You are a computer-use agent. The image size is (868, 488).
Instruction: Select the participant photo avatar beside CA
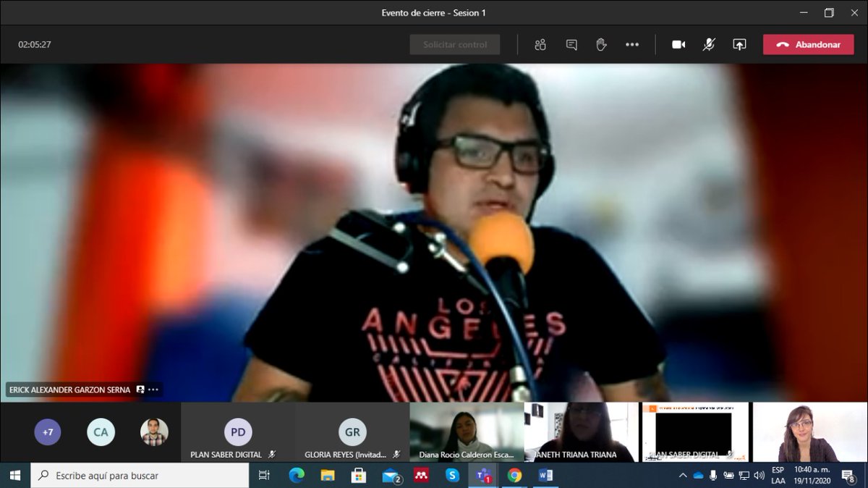(x=154, y=432)
